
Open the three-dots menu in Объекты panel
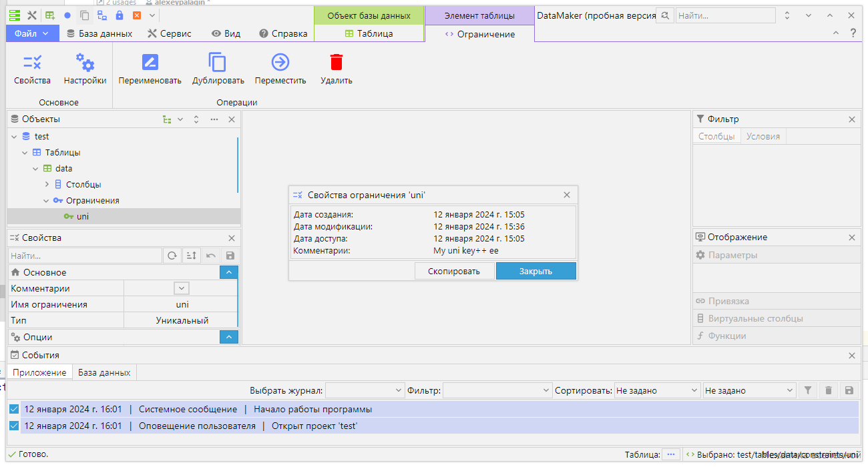pos(214,119)
